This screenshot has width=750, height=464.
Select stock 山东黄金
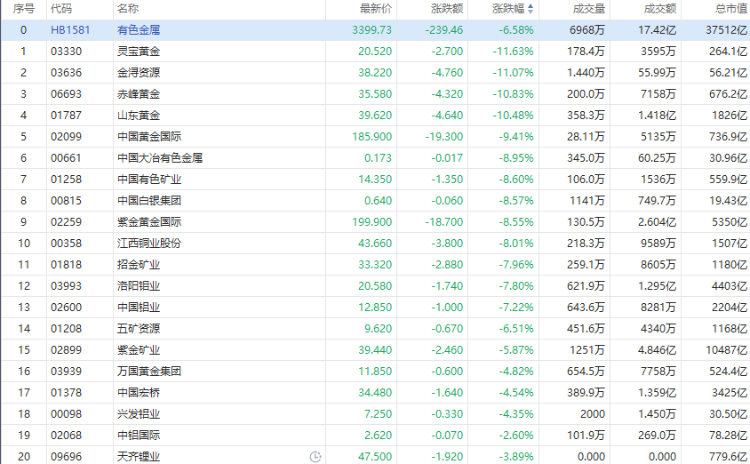[x=139, y=115]
